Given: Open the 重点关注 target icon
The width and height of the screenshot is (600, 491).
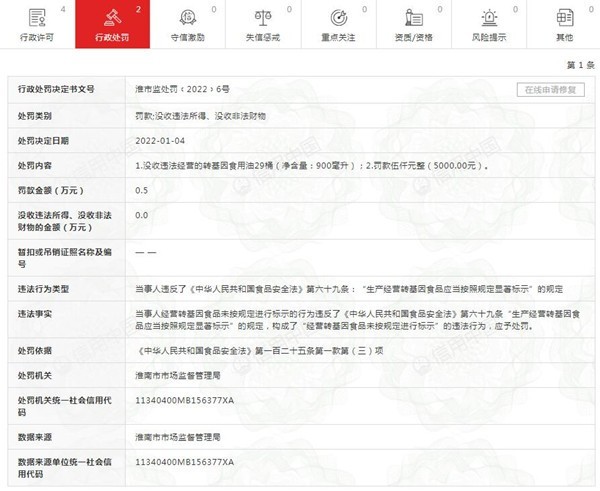Looking at the screenshot, I should pos(339,18).
